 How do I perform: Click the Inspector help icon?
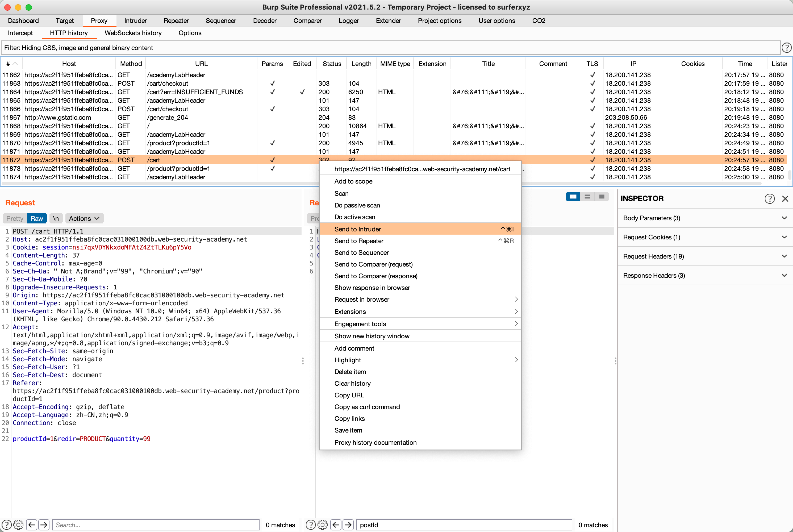point(770,198)
